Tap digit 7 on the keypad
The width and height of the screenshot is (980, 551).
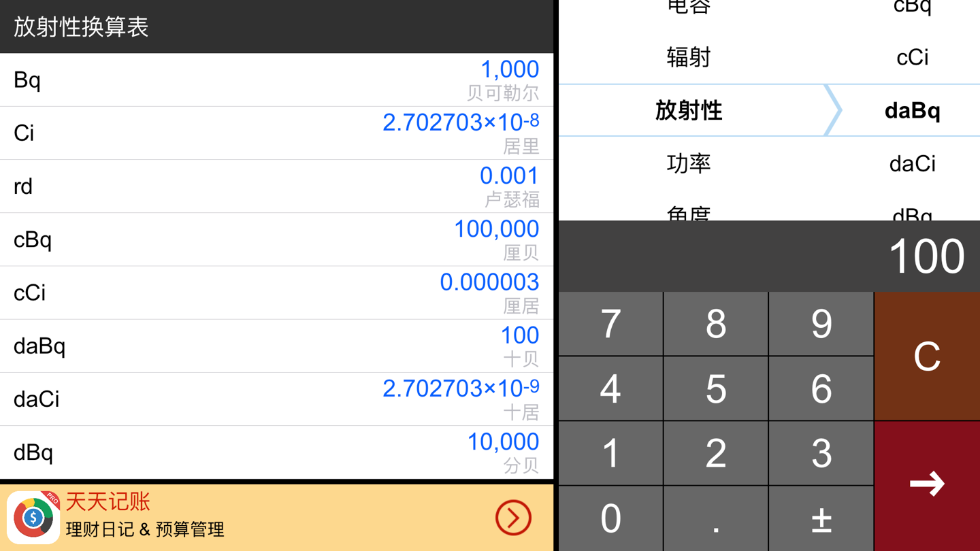tap(610, 324)
